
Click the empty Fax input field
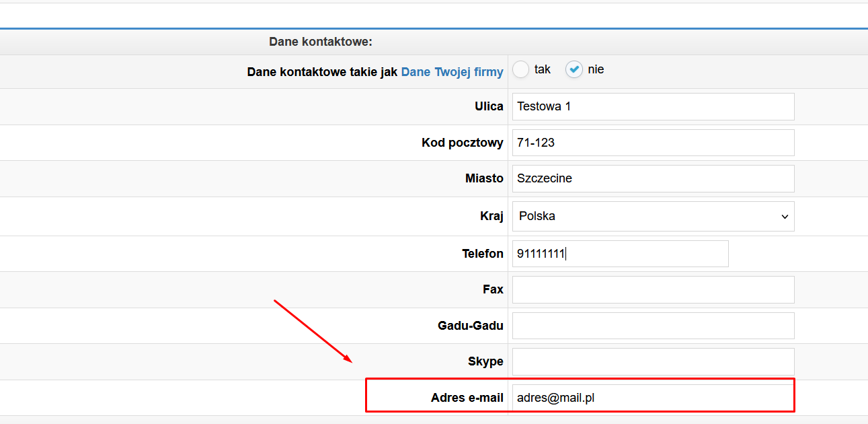click(653, 289)
